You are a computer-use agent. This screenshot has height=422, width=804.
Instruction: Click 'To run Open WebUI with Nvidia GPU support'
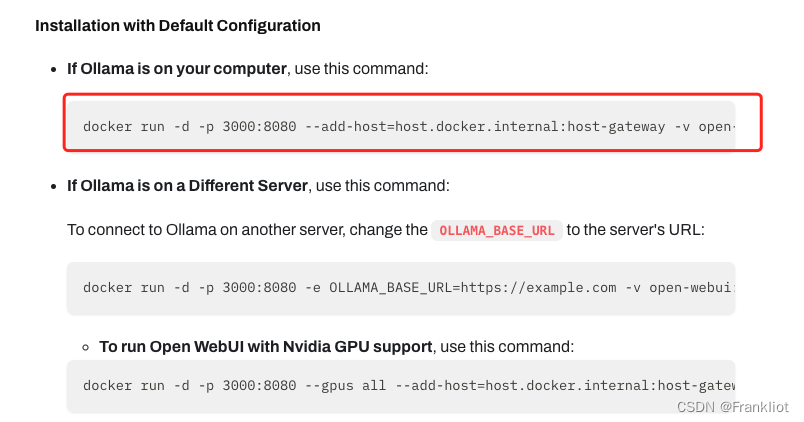tap(266, 347)
